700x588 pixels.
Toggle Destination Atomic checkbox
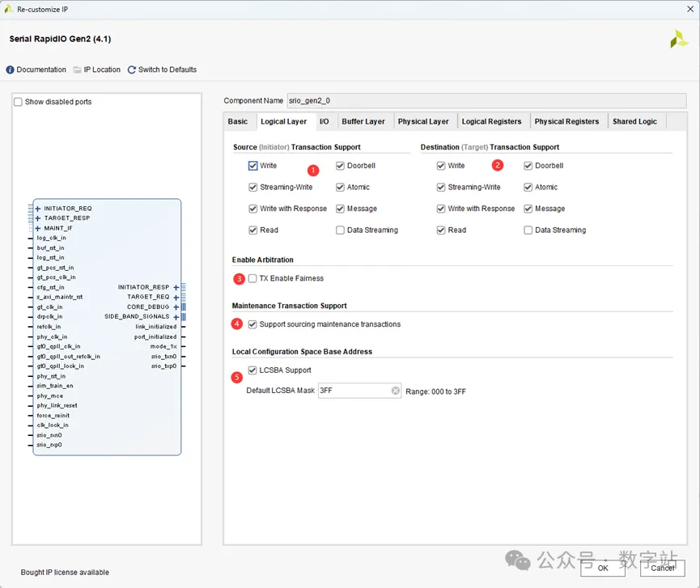click(528, 187)
